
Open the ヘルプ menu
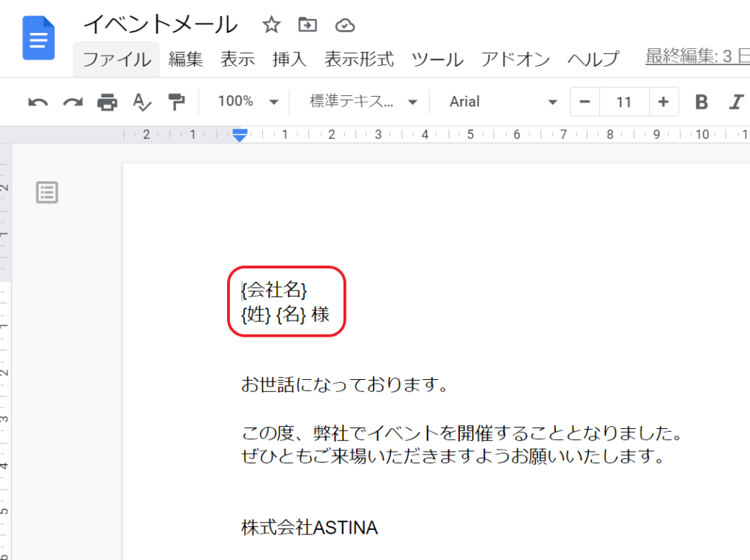tap(593, 59)
